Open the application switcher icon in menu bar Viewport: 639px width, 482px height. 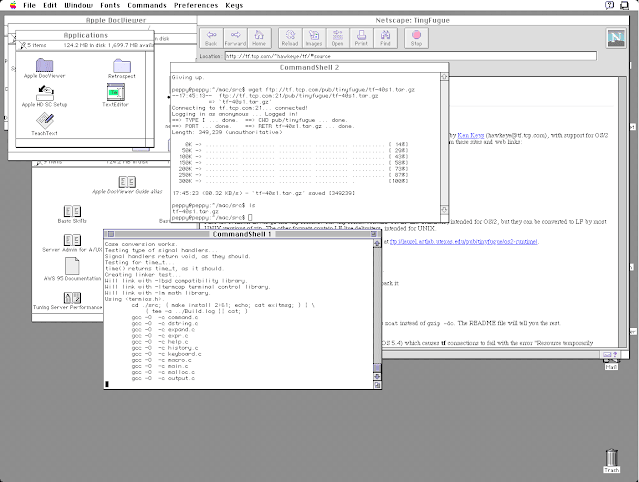click(x=624, y=5)
